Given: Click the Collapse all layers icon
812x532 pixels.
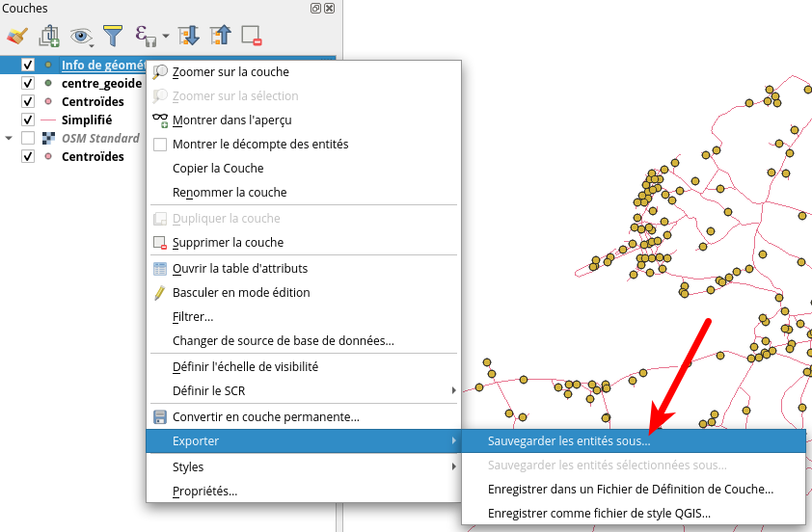Looking at the screenshot, I should [x=221, y=36].
